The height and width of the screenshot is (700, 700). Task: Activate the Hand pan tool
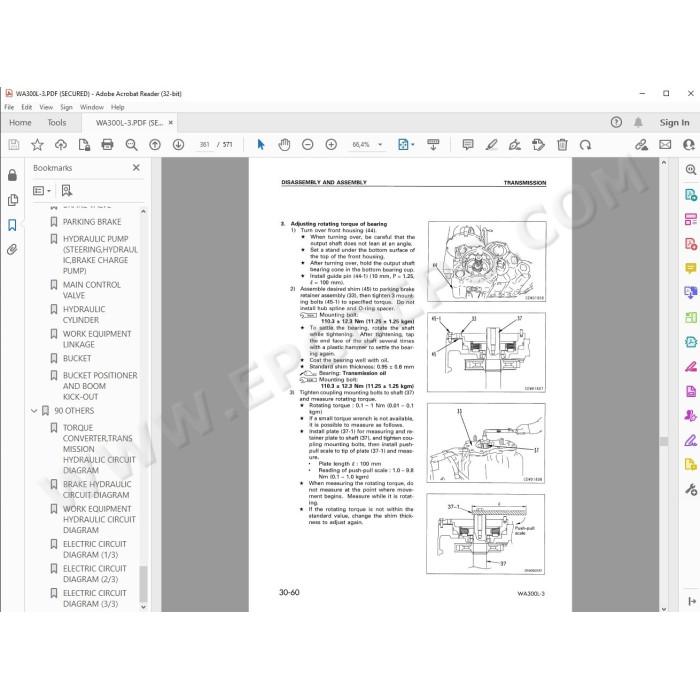tap(284, 145)
